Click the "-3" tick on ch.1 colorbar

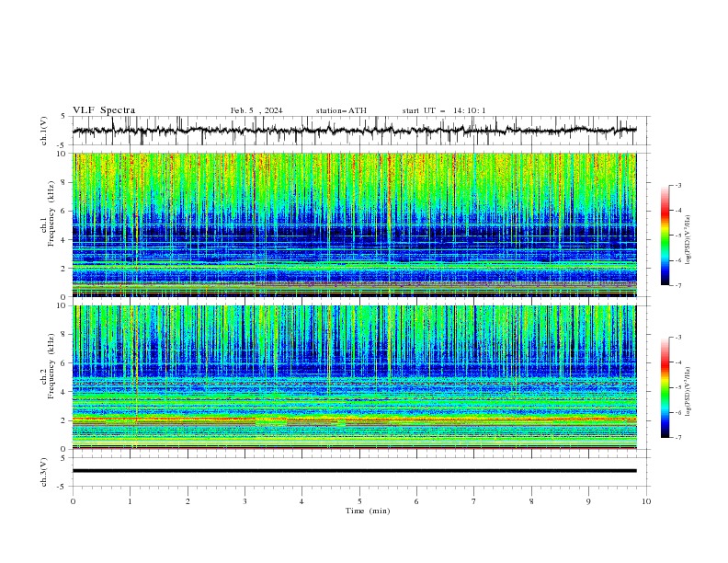(x=677, y=185)
